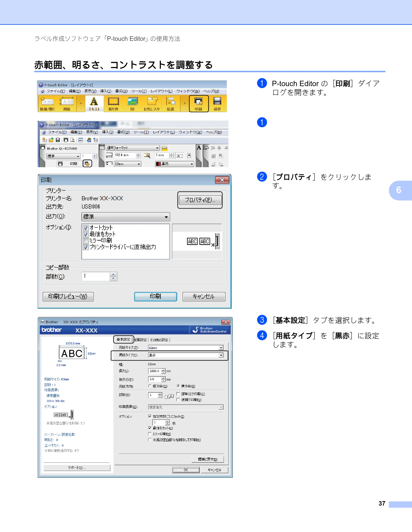Click the print options icon beside 印刷 in the printer panel

87,164
